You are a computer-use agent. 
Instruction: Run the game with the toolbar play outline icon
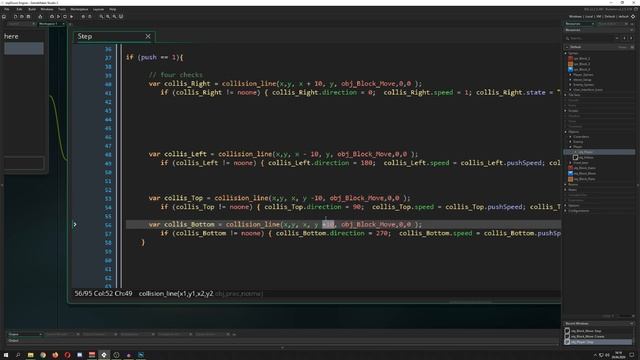[x=58, y=17]
